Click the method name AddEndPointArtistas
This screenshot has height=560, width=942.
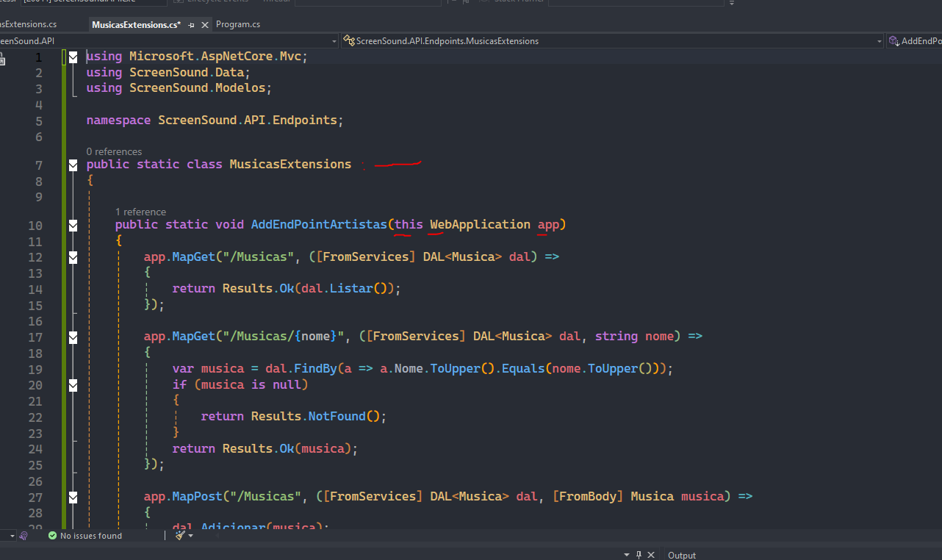(x=319, y=224)
